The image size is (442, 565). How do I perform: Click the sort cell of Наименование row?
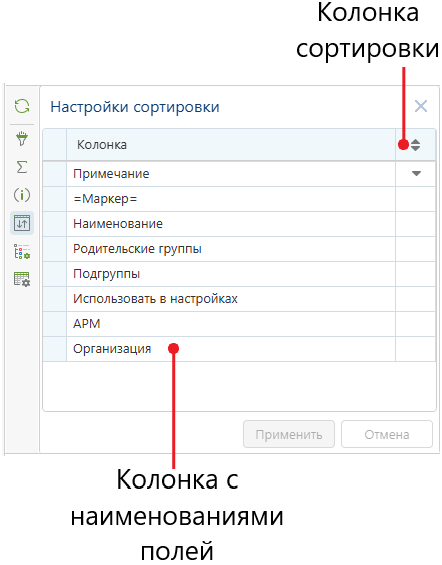point(416,224)
